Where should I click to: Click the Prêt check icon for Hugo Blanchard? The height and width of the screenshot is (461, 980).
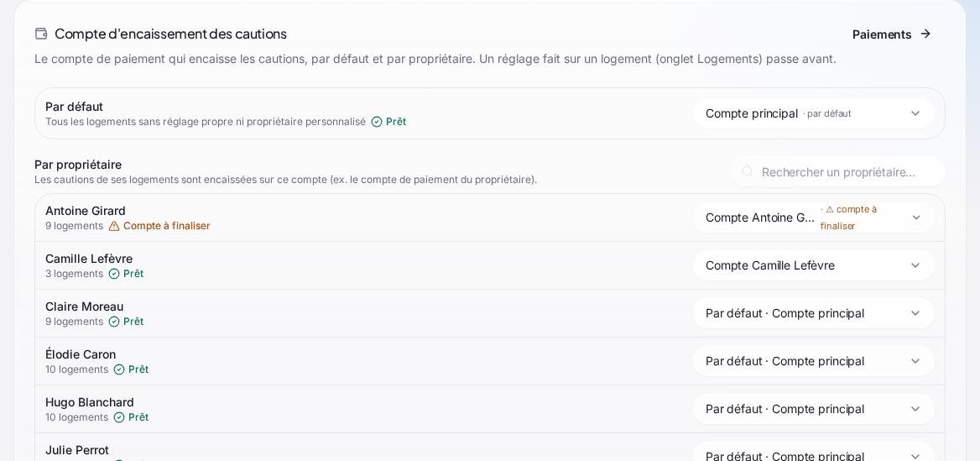119,417
